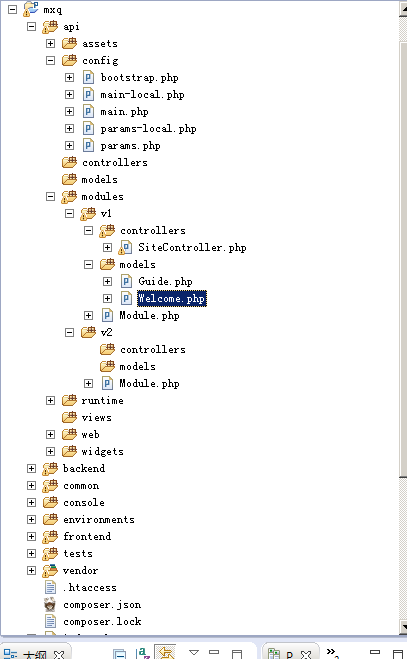Expand the main-local.php file node
Image resolution: width=407 pixels, height=659 pixels.
(69, 95)
